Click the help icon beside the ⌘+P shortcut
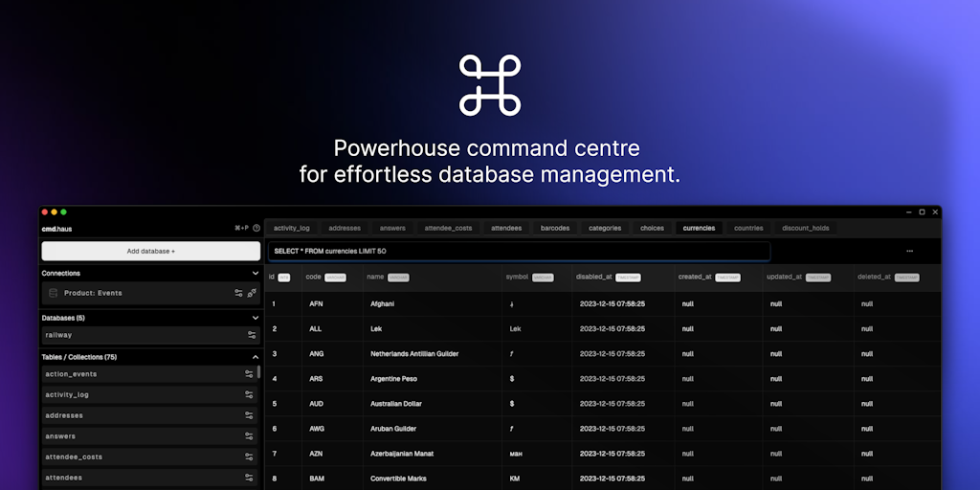The image size is (980, 490). click(256, 228)
